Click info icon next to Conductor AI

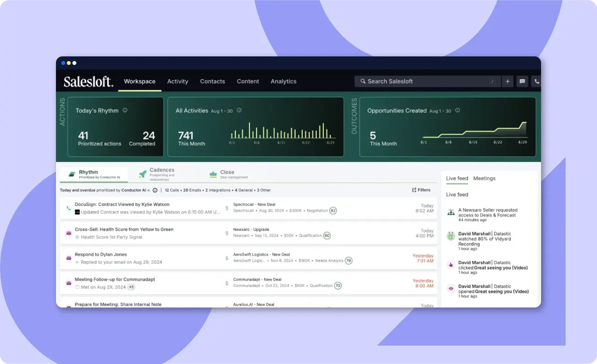click(x=155, y=190)
